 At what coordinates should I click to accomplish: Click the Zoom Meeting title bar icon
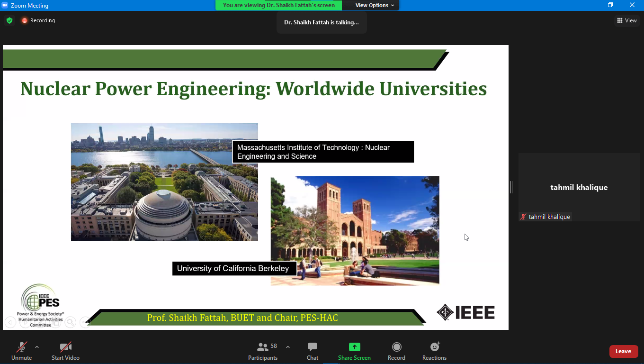pos(5,5)
